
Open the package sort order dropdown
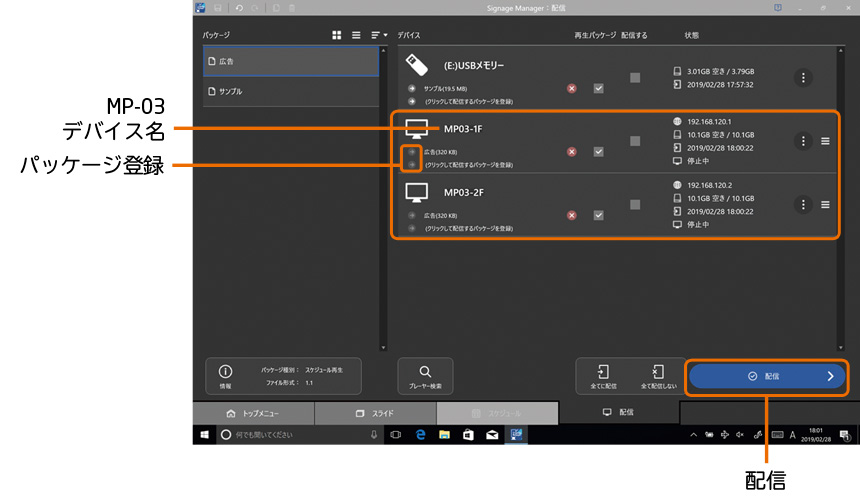378,35
